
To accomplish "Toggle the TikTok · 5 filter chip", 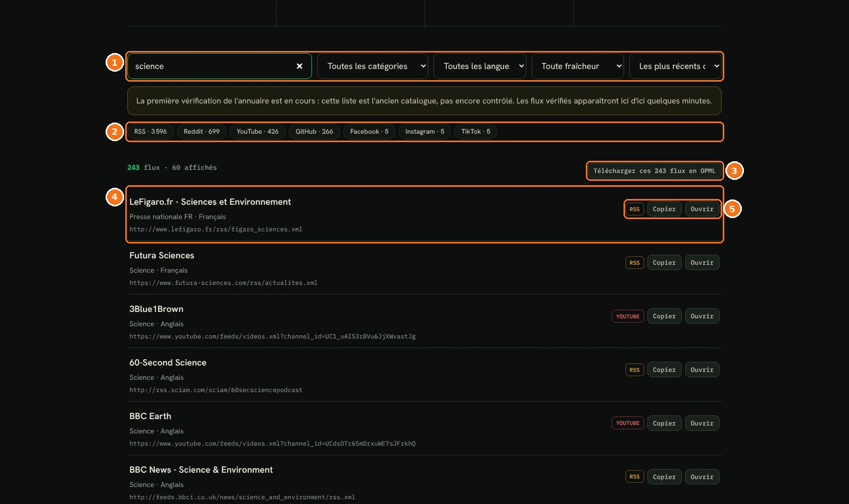I will tap(476, 132).
